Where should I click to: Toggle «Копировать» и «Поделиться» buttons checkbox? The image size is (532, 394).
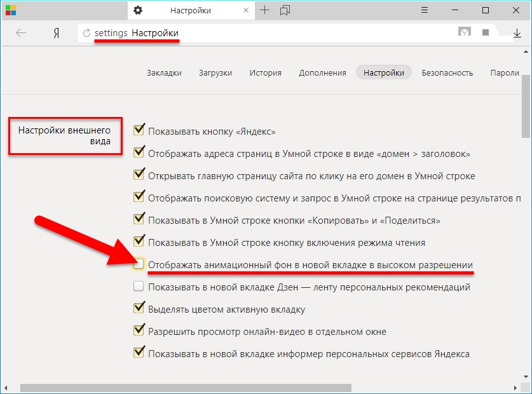click(139, 219)
